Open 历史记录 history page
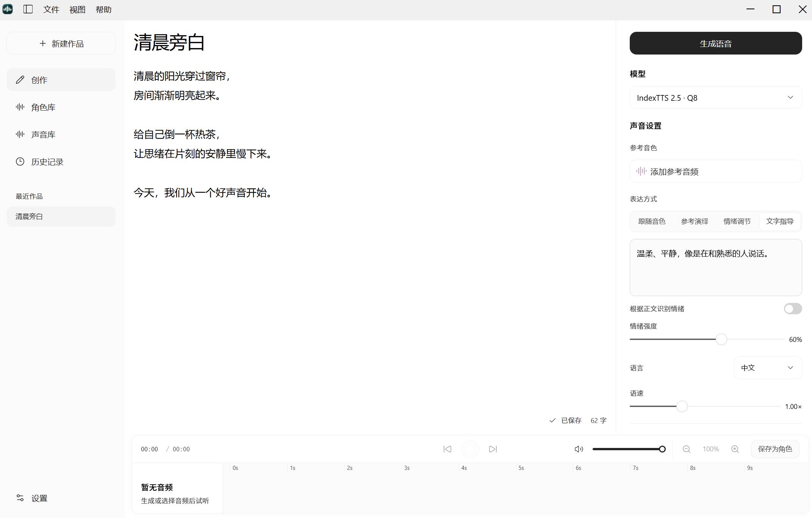812x518 pixels. 61,162
